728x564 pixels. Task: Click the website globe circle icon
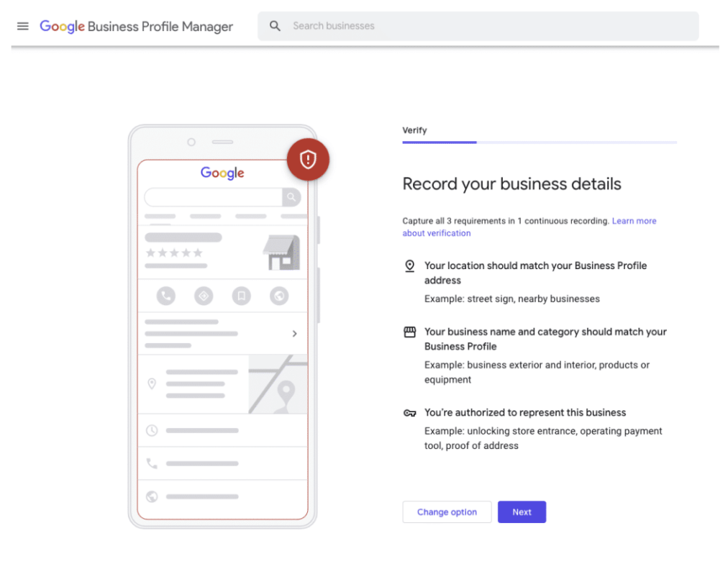(x=279, y=296)
